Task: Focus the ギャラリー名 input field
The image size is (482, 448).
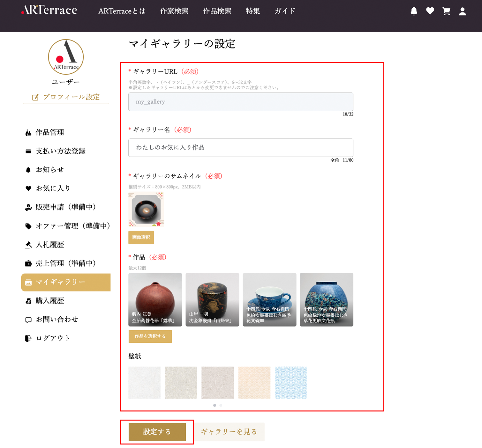Action: tap(241, 148)
